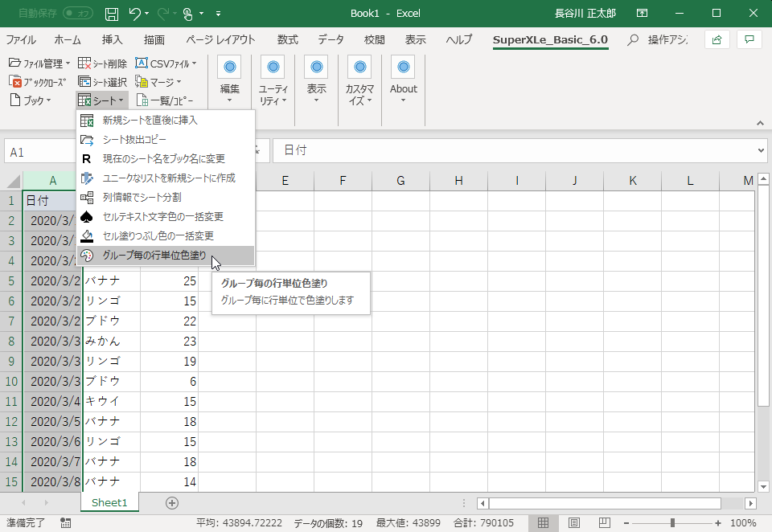Viewport: 772px width, 532px height.
Task: Select the SuperXLe_Basic_6.0 tab
Action: 550,40
